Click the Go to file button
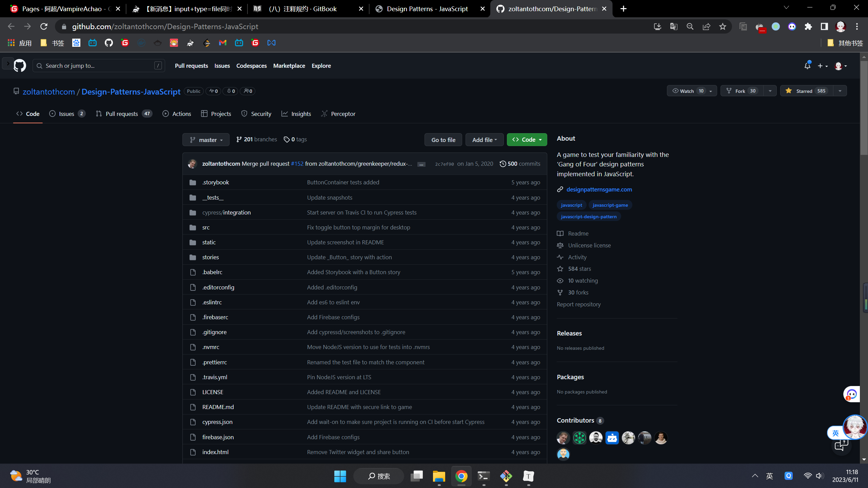 443,140
